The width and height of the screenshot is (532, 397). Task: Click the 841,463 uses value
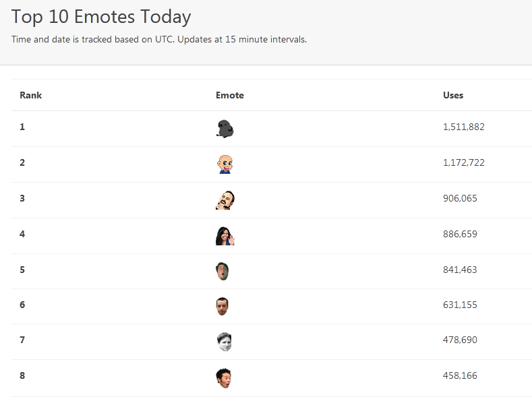point(460,270)
